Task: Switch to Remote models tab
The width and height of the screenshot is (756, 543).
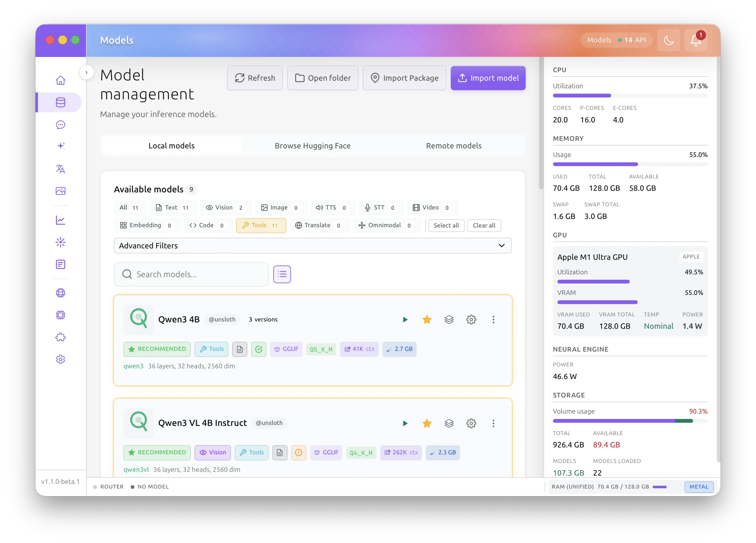Action: tap(453, 146)
